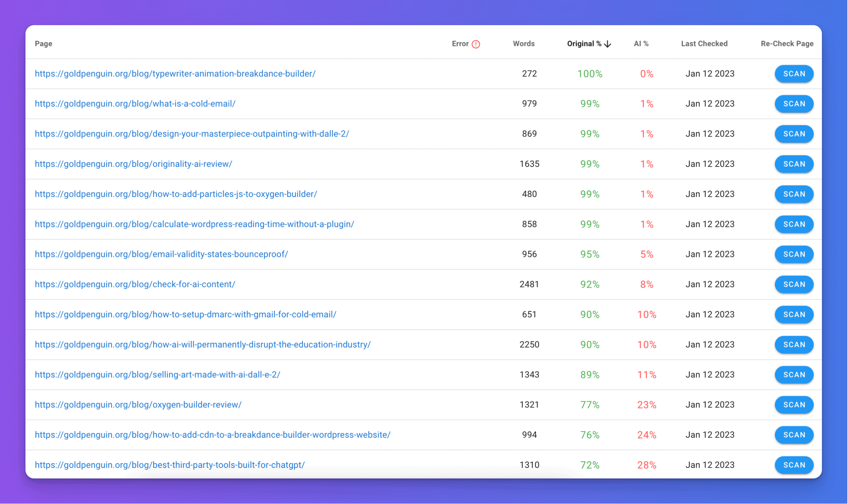Sort by Last Checked column header
848x504 pixels.
(x=704, y=44)
